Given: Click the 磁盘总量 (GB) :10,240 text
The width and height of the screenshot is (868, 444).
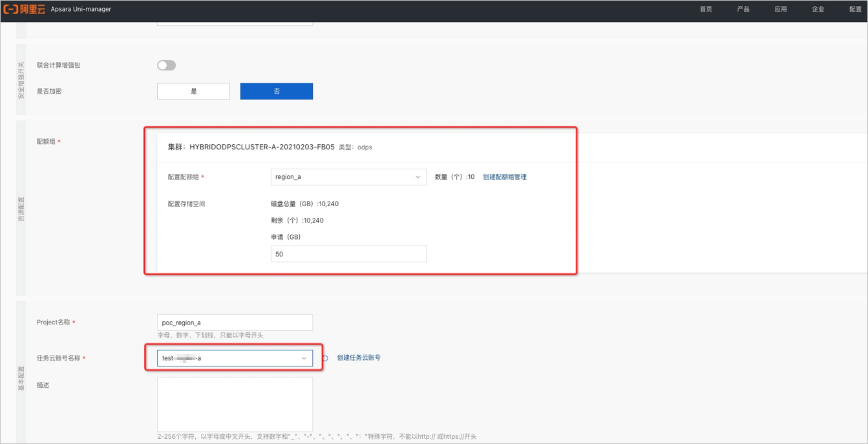Looking at the screenshot, I should 304,204.
